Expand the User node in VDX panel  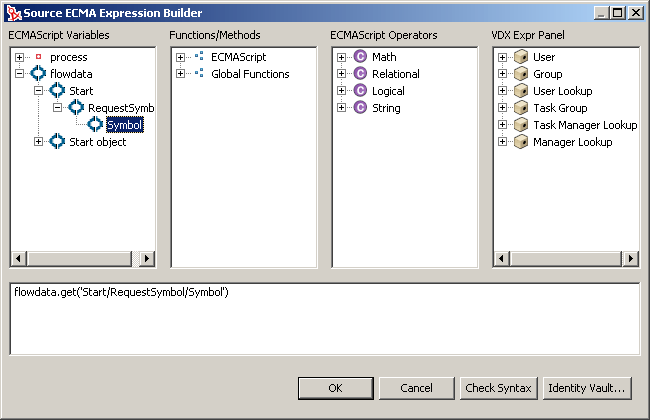click(502, 57)
